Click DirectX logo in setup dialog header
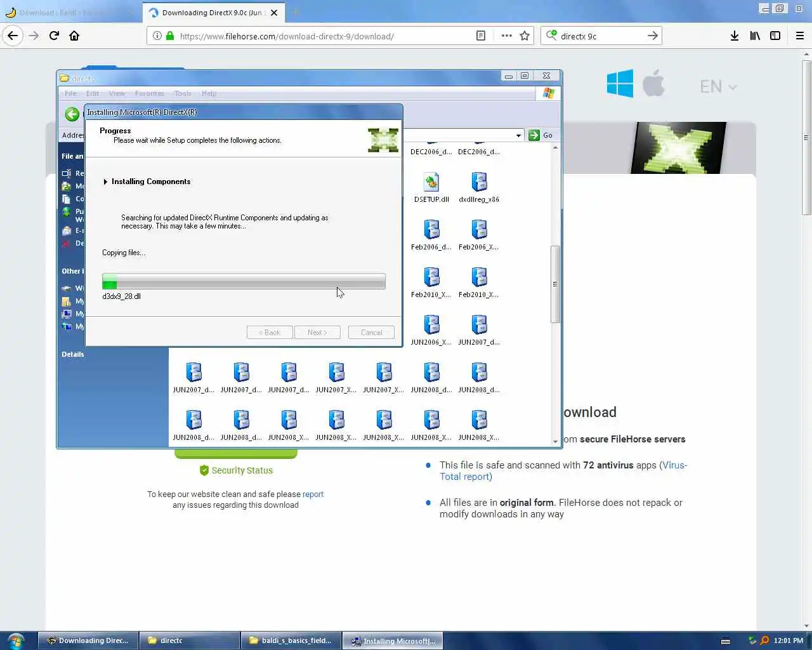This screenshot has height=650, width=812. pyautogui.click(x=383, y=140)
